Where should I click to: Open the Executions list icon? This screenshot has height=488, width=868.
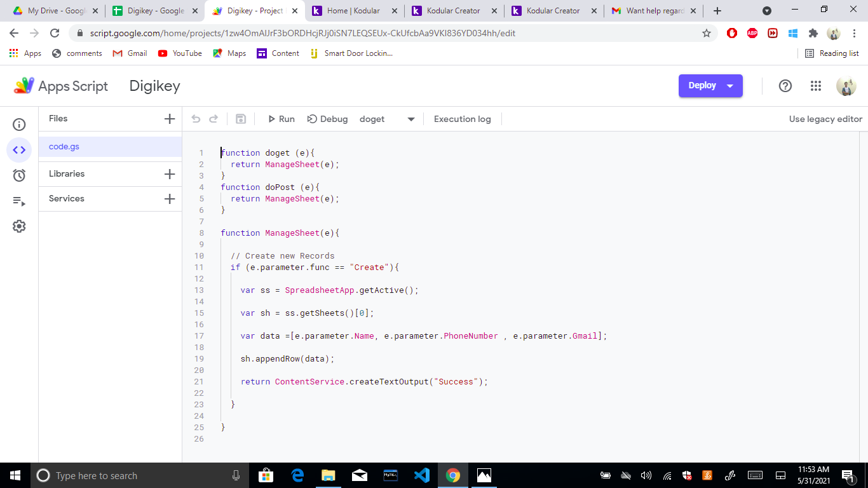(19, 201)
